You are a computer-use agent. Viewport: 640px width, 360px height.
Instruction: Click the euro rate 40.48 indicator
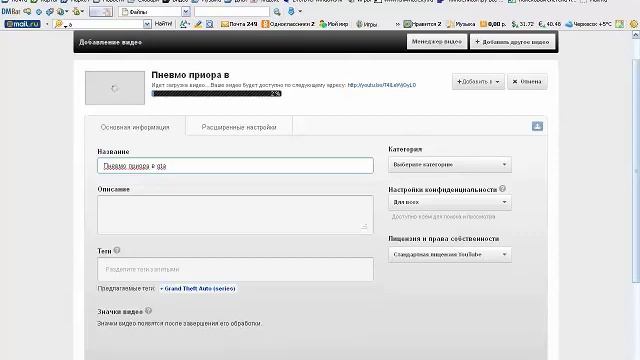pyautogui.click(x=550, y=24)
